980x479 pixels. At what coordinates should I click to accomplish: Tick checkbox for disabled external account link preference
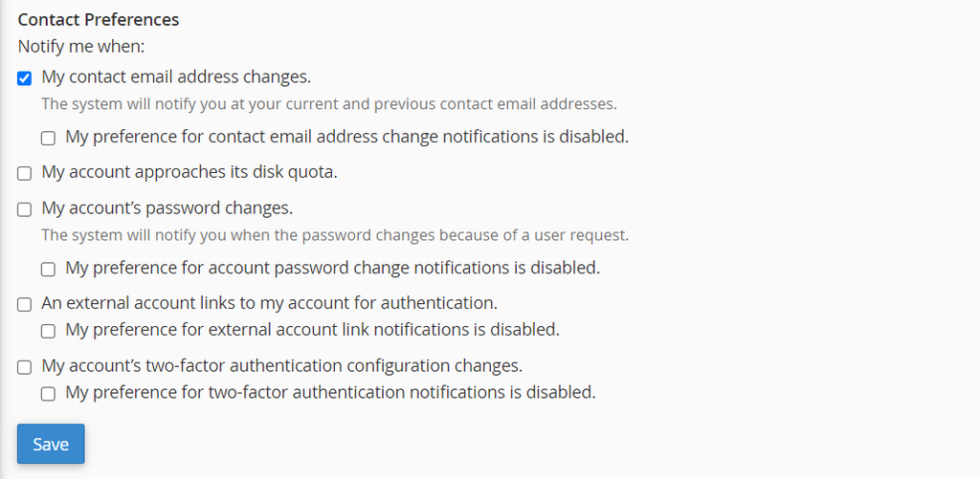[x=48, y=332]
